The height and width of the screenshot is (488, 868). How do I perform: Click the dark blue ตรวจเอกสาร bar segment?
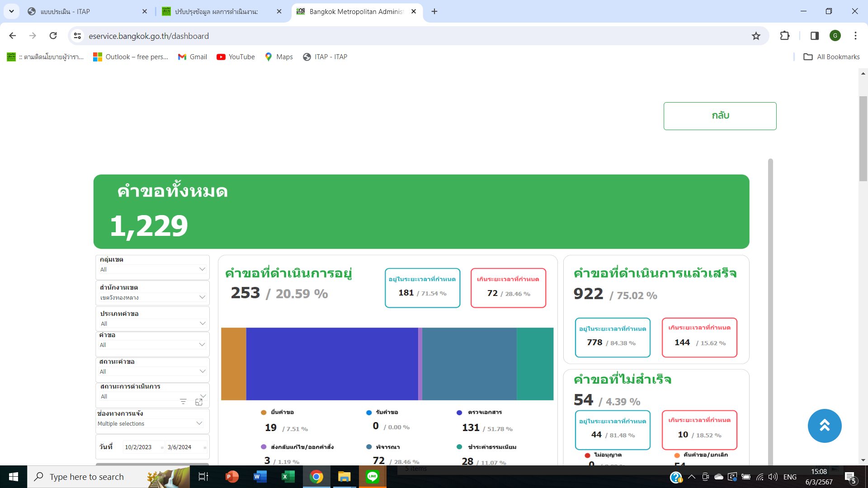pyautogui.click(x=332, y=364)
